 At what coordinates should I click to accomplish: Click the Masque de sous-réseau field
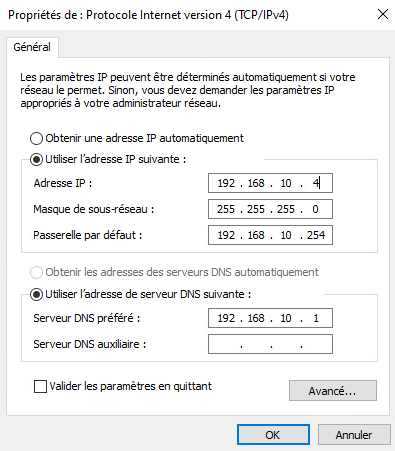click(x=270, y=209)
